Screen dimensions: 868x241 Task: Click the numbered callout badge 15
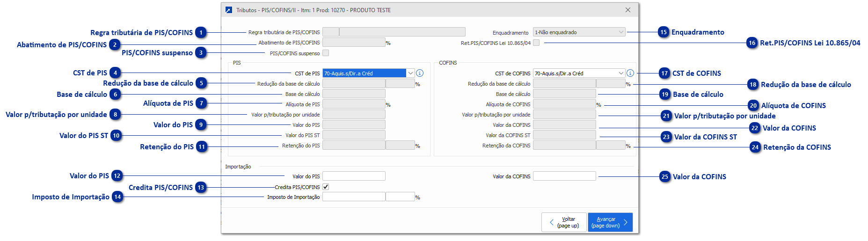(x=664, y=32)
